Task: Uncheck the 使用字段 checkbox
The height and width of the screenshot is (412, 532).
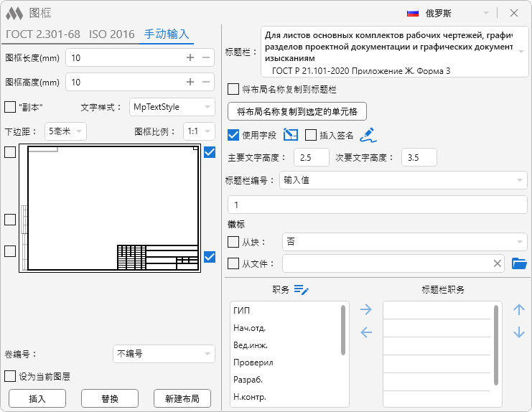Action: 233,134
